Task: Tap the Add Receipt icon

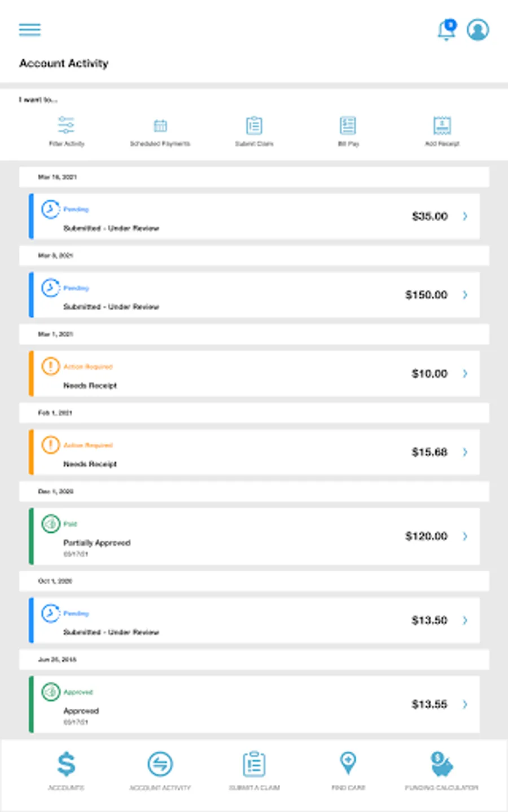Action: point(442,125)
